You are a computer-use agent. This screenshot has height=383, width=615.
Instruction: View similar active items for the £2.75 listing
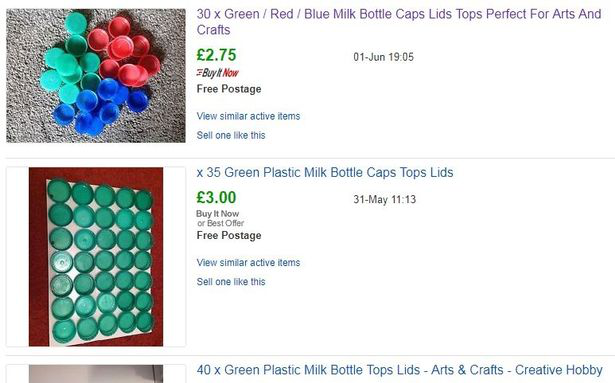248,116
